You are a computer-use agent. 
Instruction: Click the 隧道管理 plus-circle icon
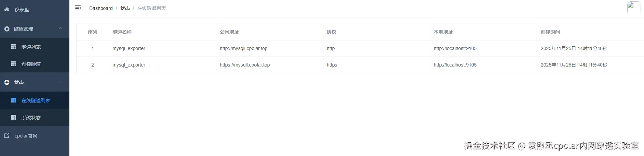(x=7, y=29)
